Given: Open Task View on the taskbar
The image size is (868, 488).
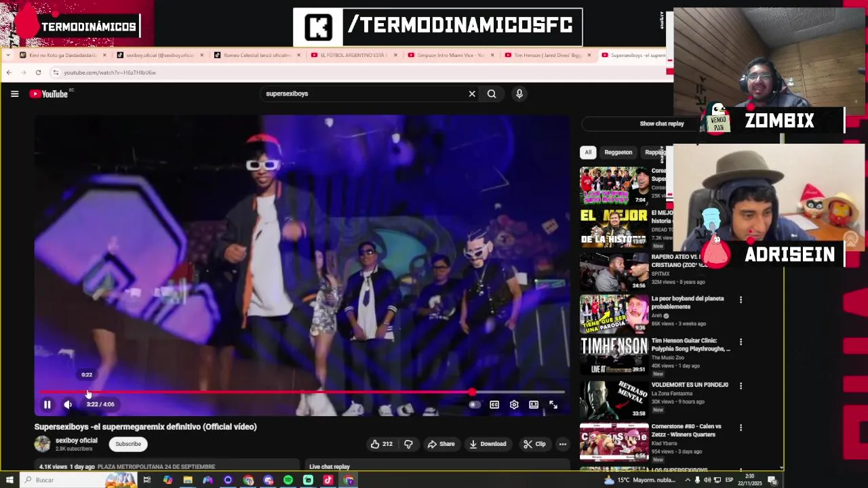Looking at the screenshot, I should pos(146,480).
